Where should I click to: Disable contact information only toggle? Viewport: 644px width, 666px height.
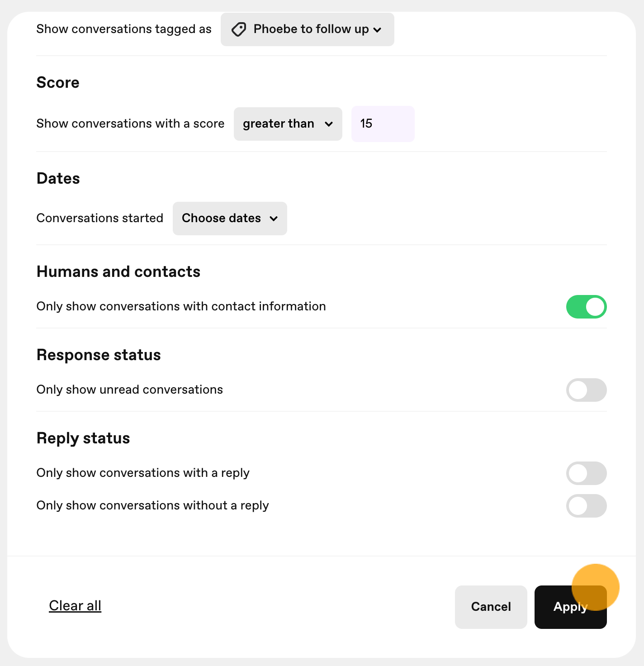pyautogui.click(x=586, y=307)
